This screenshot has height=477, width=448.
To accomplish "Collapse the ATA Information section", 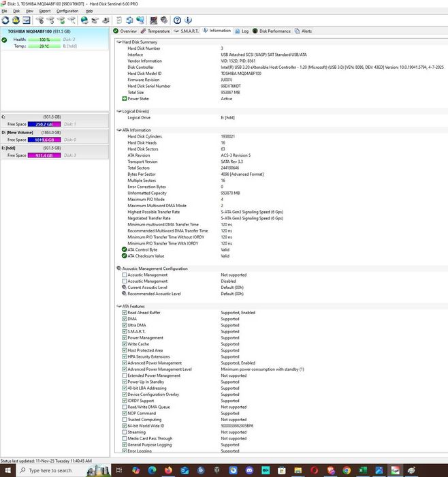I will (119, 130).
